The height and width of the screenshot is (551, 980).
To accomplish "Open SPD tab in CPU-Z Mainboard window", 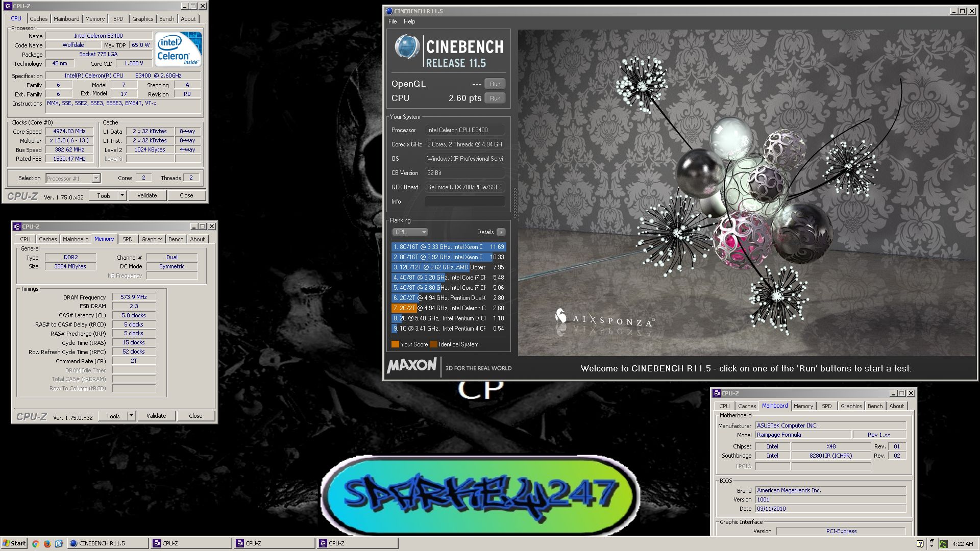I will [x=826, y=406].
